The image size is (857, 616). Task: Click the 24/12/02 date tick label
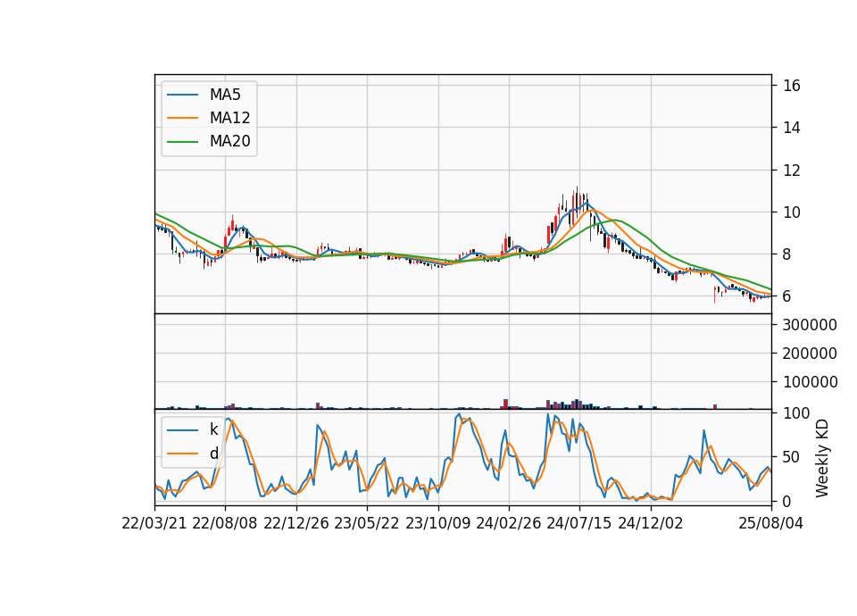[651, 523]
